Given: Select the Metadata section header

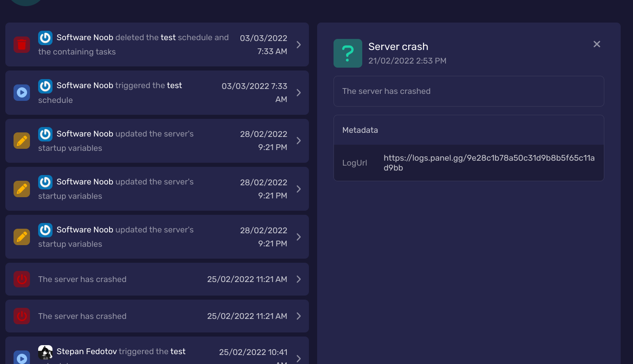Looking at the screenshot, I should tap(360, 130).
